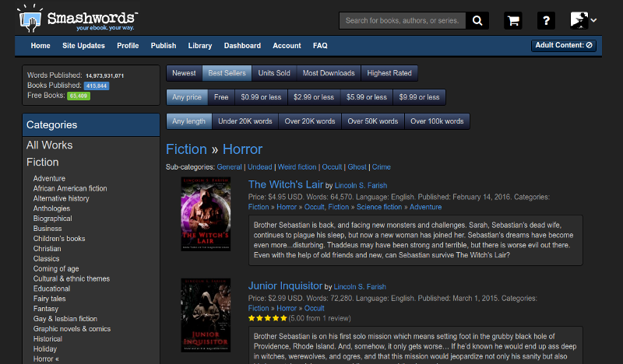Click the Horror breadcrumb heading

(242, 149)
